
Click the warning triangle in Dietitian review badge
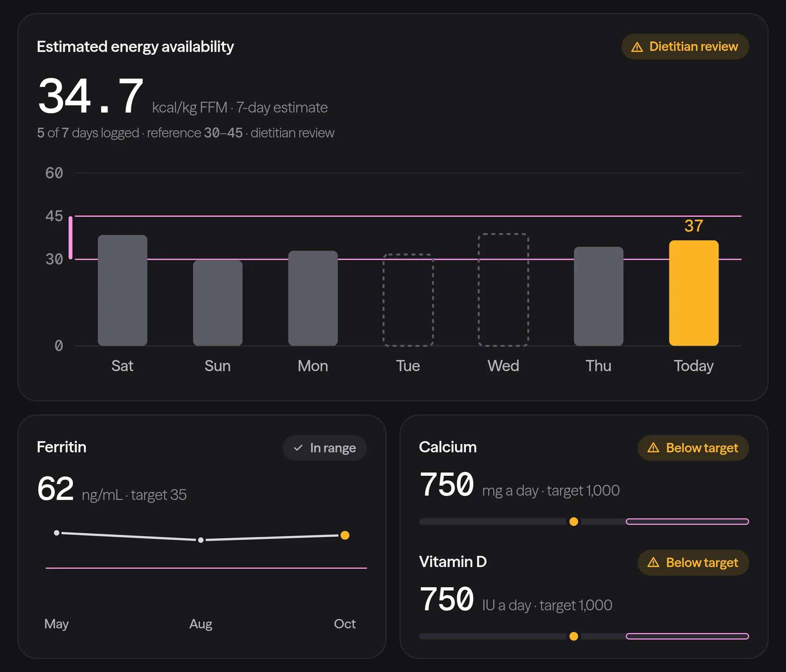[x=637, y=47]
